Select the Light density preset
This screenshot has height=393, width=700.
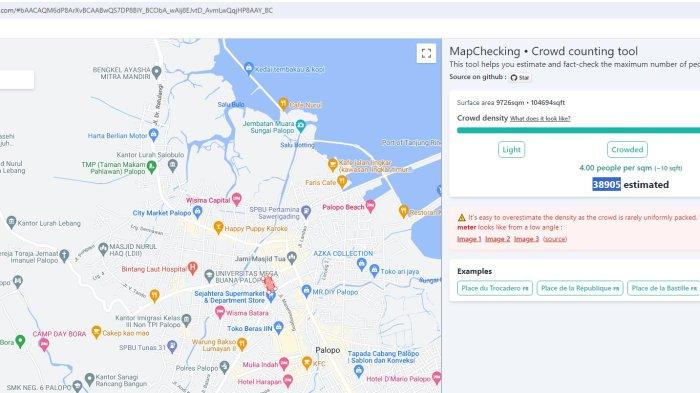[511, 150]
